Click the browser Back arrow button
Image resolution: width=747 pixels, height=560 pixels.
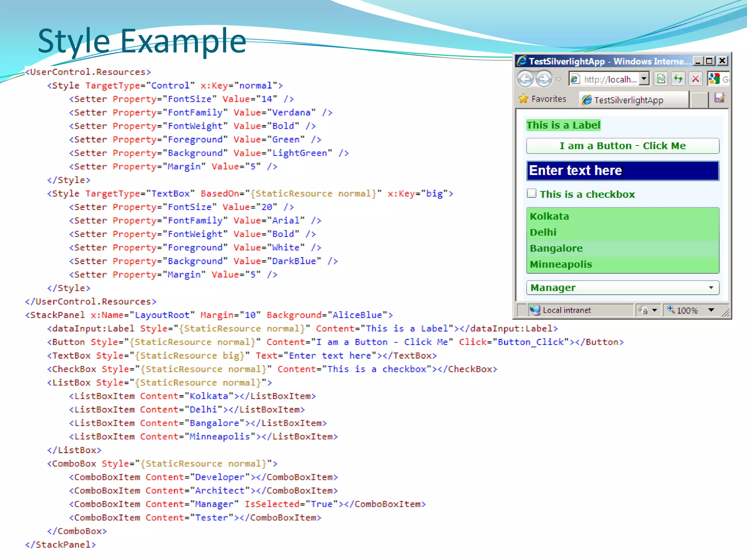pos(525,79)
